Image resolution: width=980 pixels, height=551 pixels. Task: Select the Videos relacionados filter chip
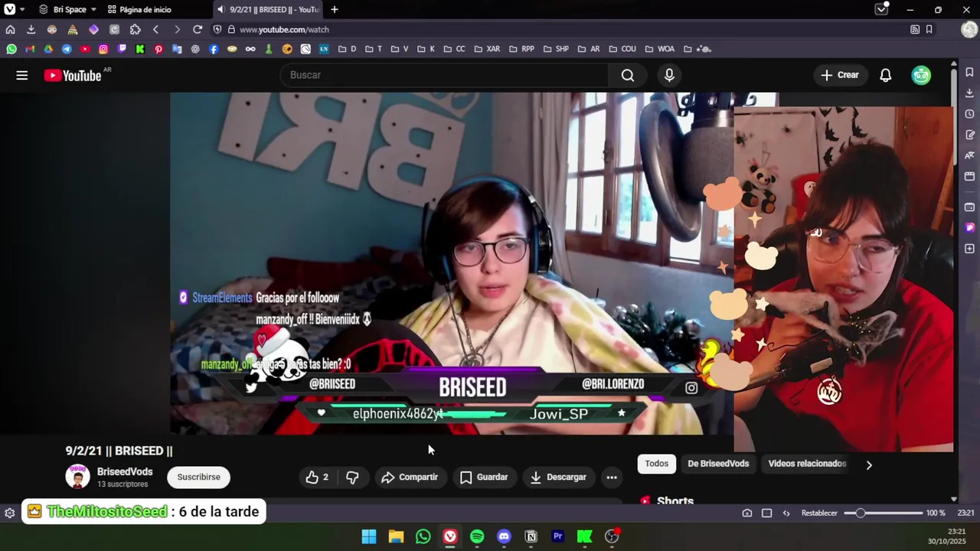(807, 464)
